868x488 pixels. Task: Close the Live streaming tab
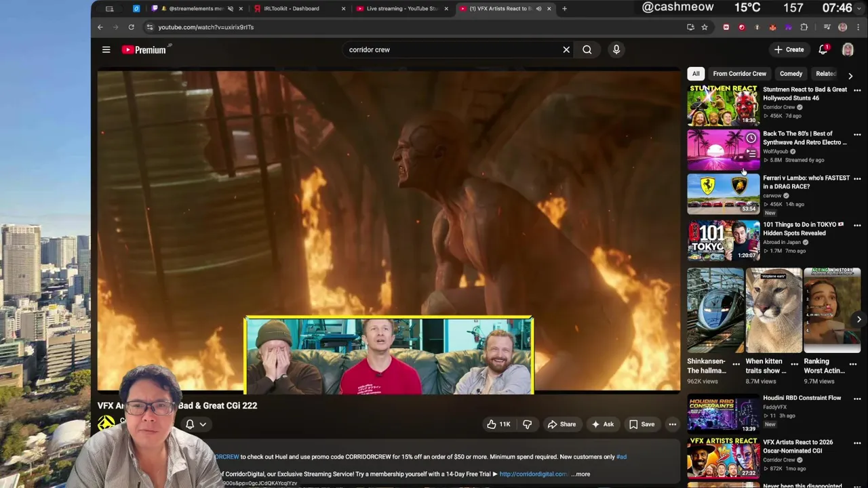pos(446,9)
